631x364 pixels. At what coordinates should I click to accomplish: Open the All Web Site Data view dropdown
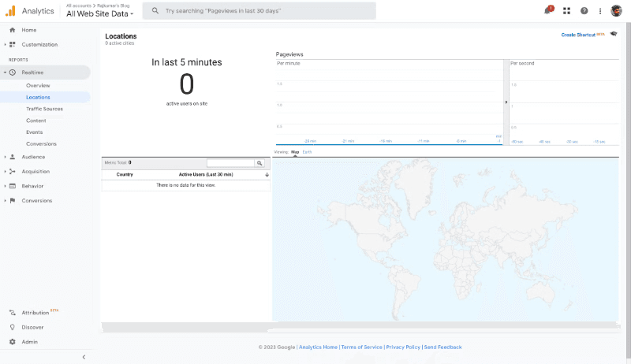pos(100,13)
